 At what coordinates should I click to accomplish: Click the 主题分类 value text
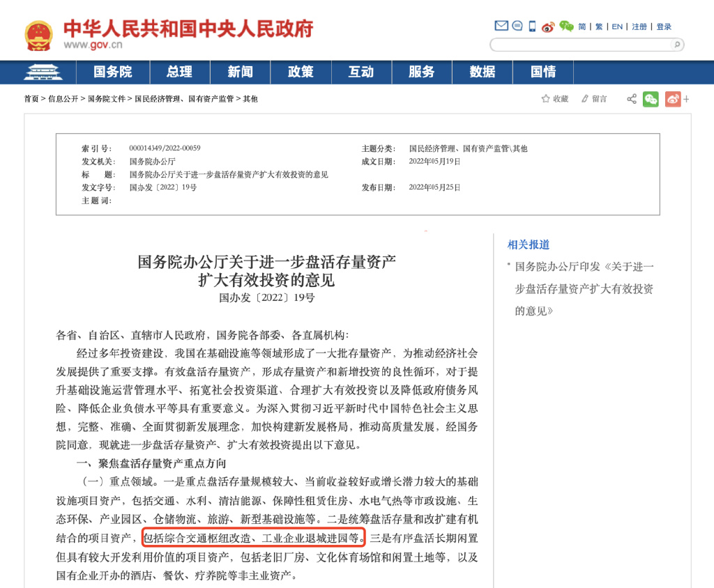pyautogui.click(x=468, y=148)
